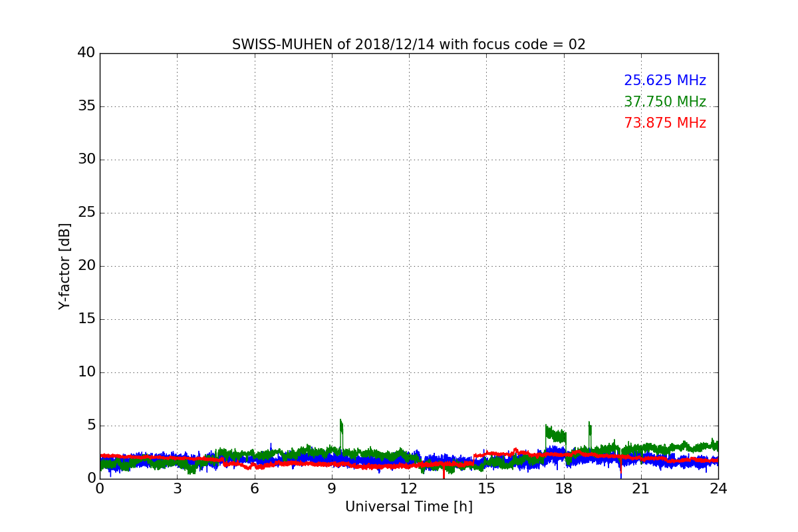Select the green '37.750 MHz' legend label
This screenshot has width=798, height=532.
click(x=665, y=102)
